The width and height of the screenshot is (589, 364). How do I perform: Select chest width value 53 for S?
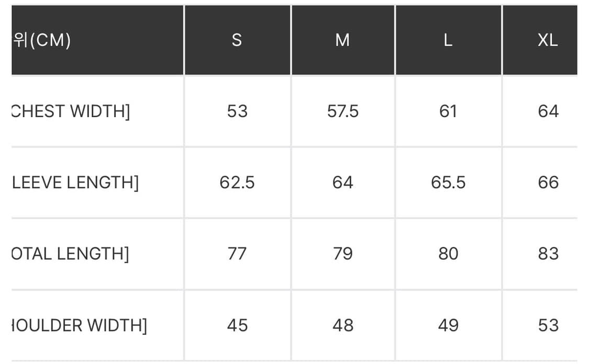click(x=237, y=111)
